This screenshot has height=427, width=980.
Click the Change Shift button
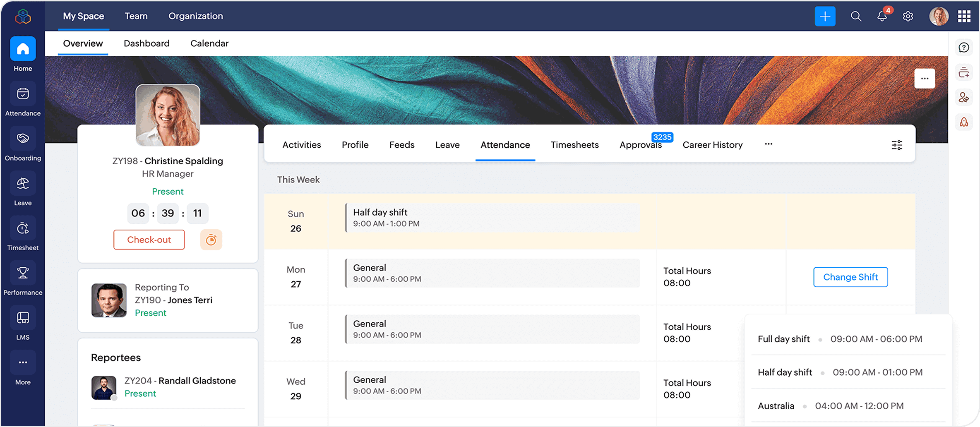click(850, 277)
